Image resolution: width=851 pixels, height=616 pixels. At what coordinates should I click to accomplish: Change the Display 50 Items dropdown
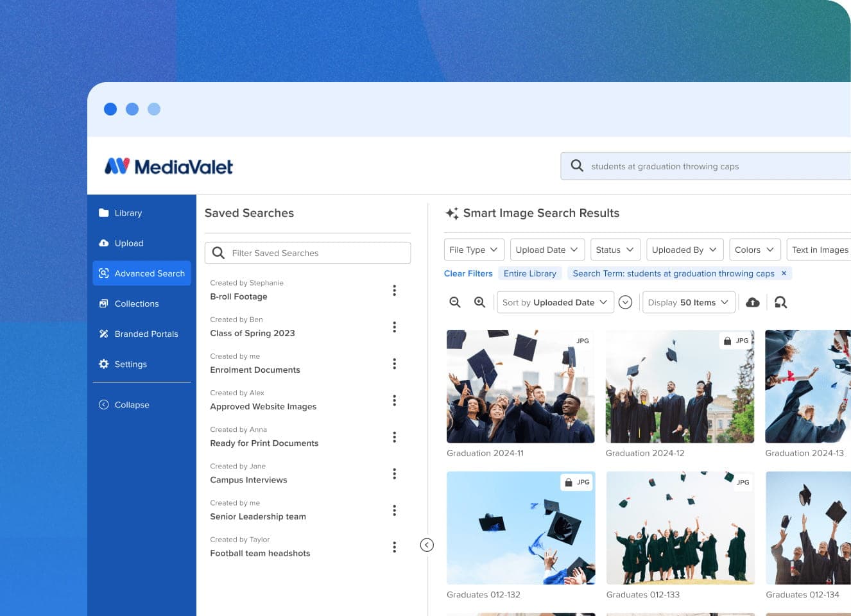(688, 302)
